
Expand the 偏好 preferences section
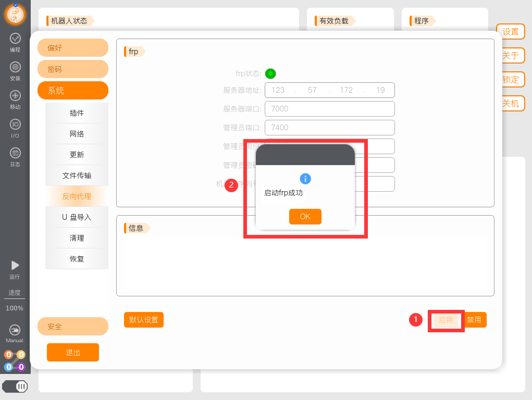tap(73, 47)
